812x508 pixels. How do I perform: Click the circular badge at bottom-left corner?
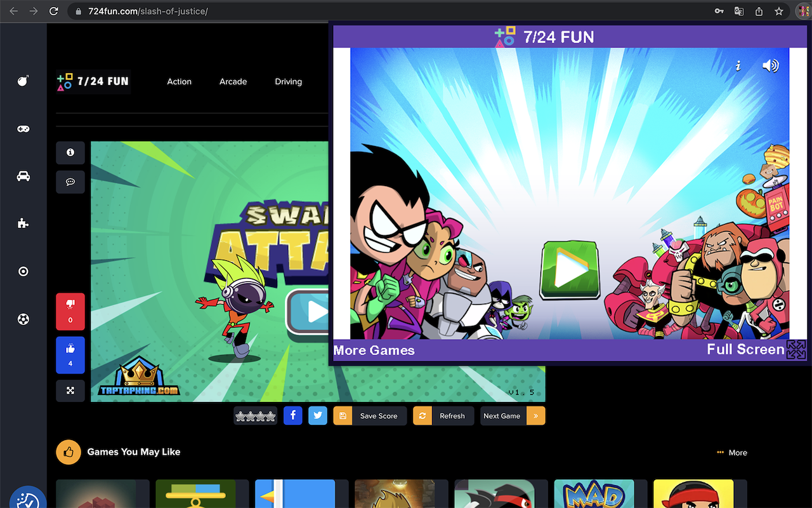coord(28,497)
